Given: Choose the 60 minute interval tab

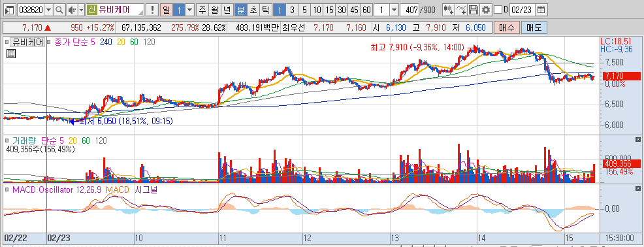Looking at the screenshot, I should (x=367, y=10).
